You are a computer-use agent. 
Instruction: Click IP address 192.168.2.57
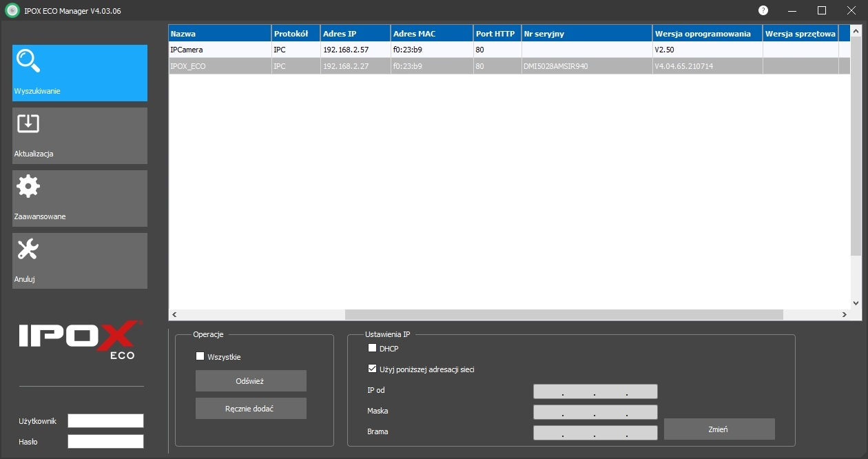(x=346, y=50)
